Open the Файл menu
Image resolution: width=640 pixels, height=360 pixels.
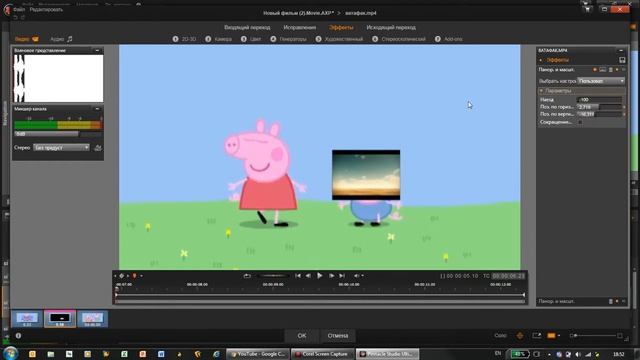click(19, 9)
